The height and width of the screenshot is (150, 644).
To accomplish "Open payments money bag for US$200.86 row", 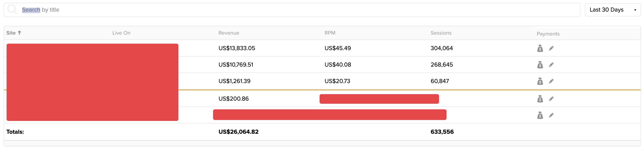I will (540, 99).
